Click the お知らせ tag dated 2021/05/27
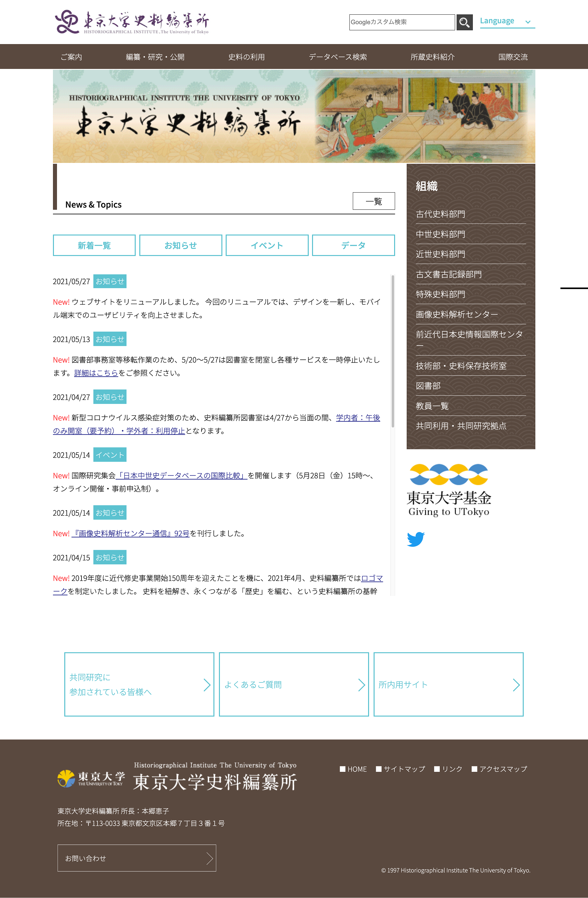588x898 pixels. coord(110,281)
